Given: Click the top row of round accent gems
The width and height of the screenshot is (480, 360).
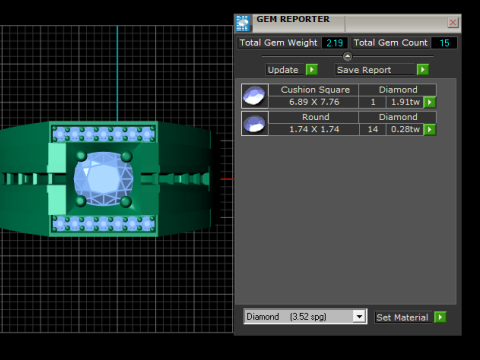Looking at the screenshot, I should click(104, 134).
